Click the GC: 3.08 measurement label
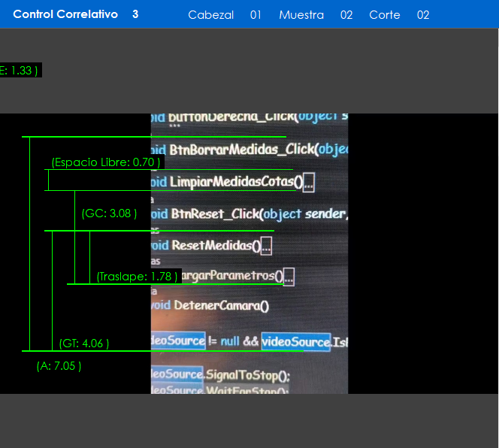This screenshot has height=448, width=499. point(109,213)
